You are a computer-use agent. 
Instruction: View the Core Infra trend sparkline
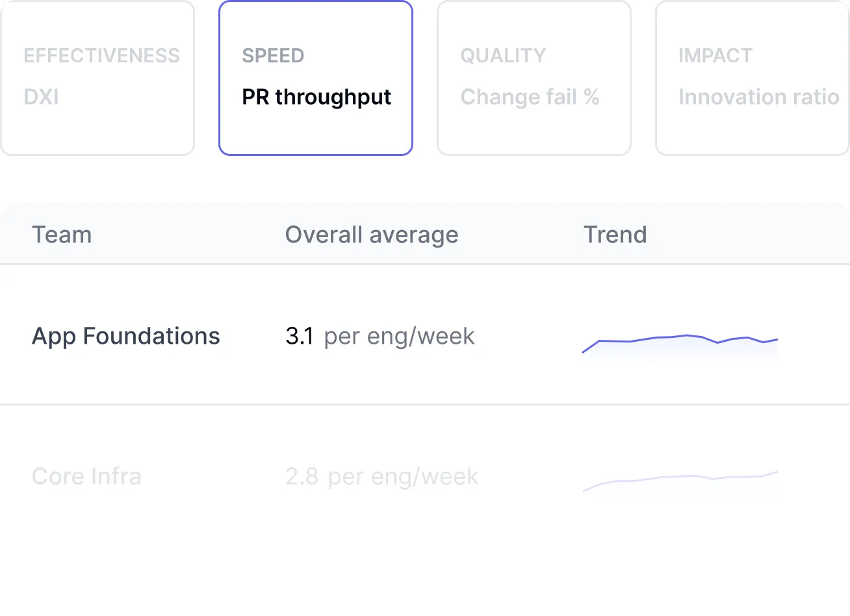click(x=680, y=480)
